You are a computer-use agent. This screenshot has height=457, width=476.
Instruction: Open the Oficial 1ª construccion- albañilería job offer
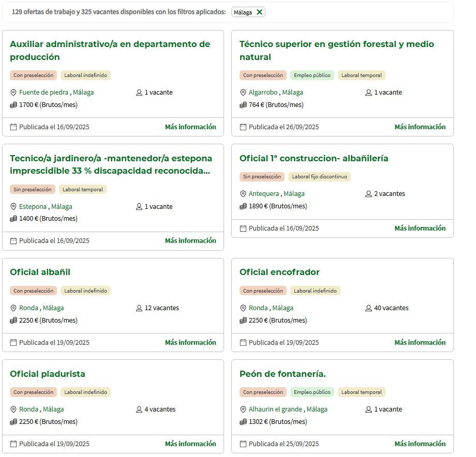tap(314, 158)
